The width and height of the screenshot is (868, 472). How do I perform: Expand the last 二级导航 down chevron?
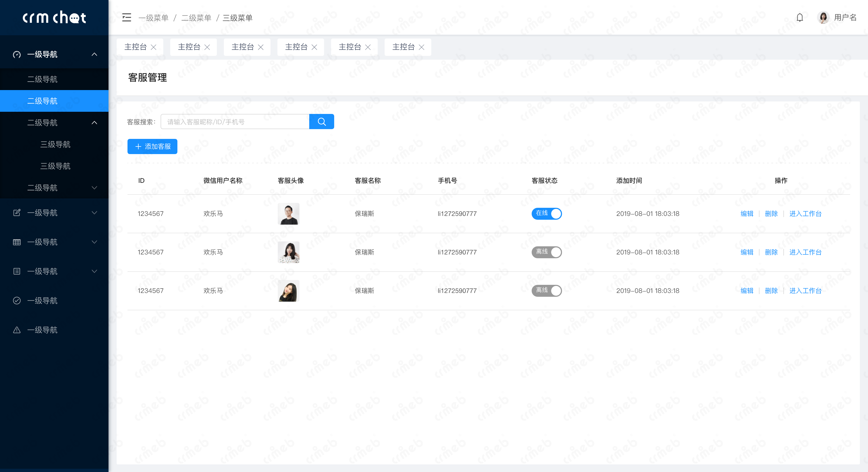94,188
